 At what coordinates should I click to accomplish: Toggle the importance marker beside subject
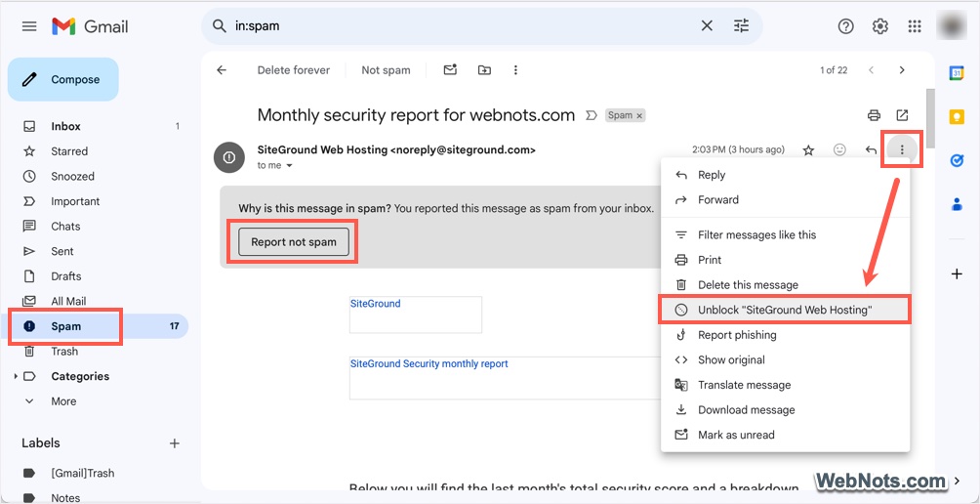coord(591,115)
